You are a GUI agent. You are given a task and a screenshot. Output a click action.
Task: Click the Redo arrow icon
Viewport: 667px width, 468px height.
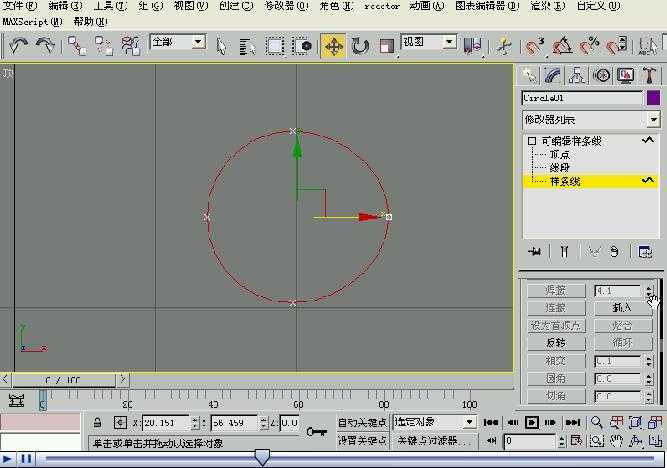(45, 45)
